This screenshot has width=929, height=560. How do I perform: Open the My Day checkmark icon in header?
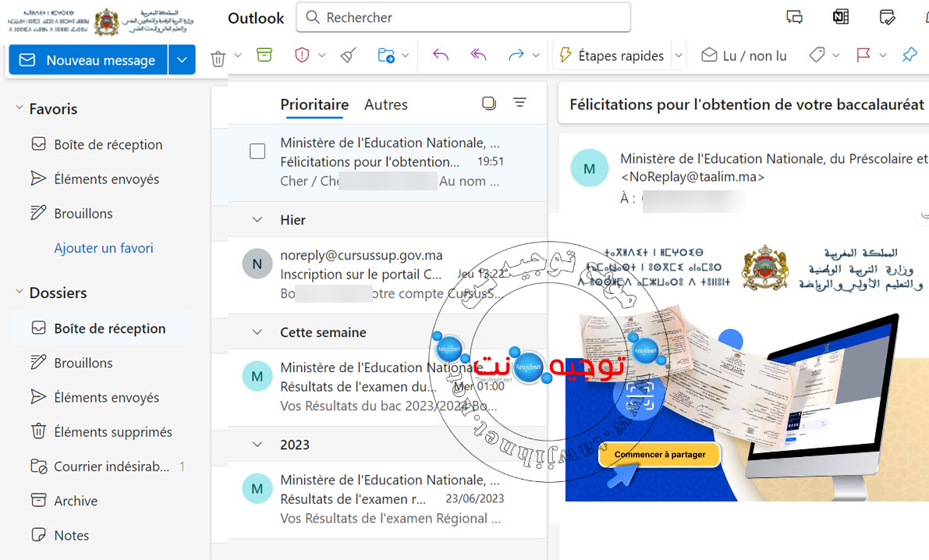887,17
